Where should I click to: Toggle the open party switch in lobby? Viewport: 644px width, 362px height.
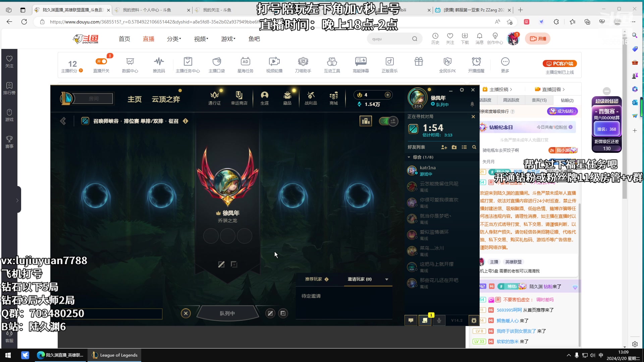point(388,121)
